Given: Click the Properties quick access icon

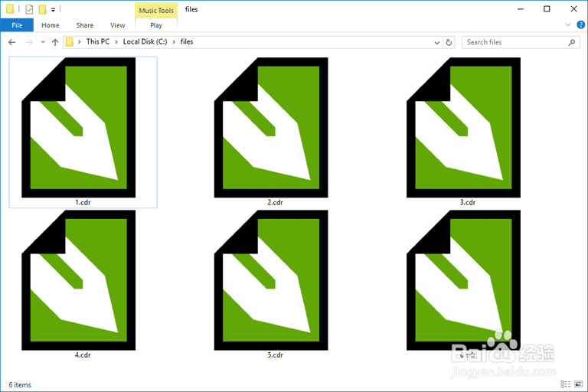Looking at the screenshot, I should point(29,9).
